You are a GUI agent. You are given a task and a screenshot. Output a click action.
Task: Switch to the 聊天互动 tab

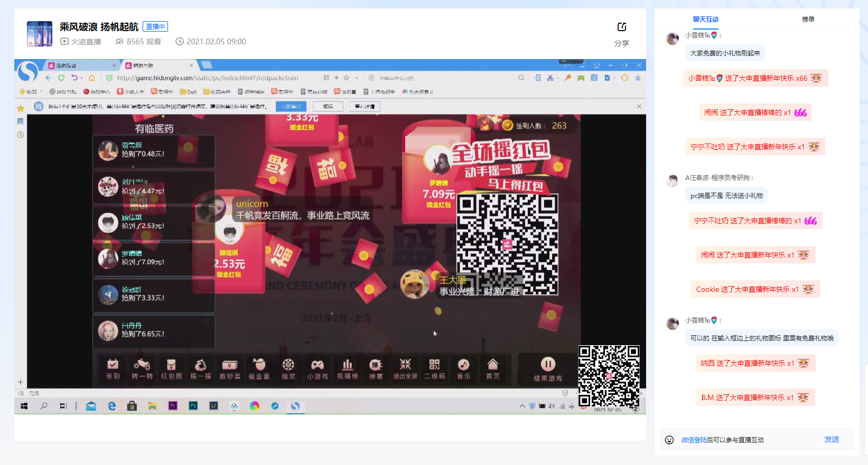point(706,20)
